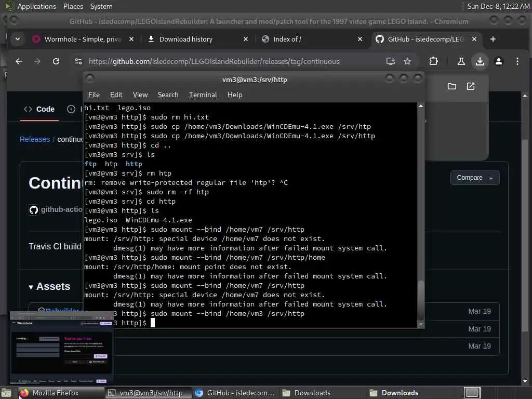The width and height of the screenshot is (532, 399).
Task: Open new browser tab
Action: 493,39
